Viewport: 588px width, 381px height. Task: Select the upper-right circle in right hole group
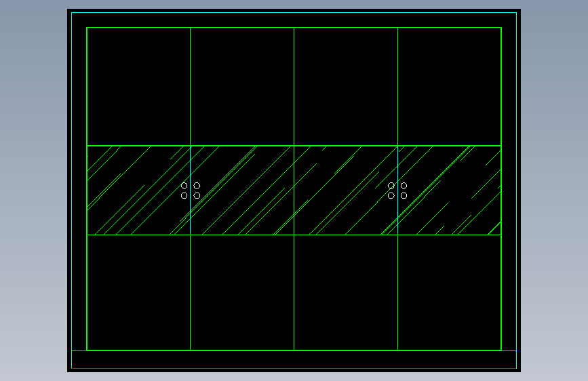(x=404, y=186)
